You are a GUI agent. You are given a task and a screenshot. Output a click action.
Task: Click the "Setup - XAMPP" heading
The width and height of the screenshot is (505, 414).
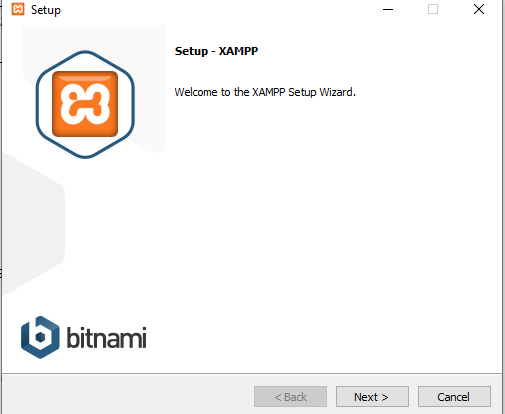point(216,51)
